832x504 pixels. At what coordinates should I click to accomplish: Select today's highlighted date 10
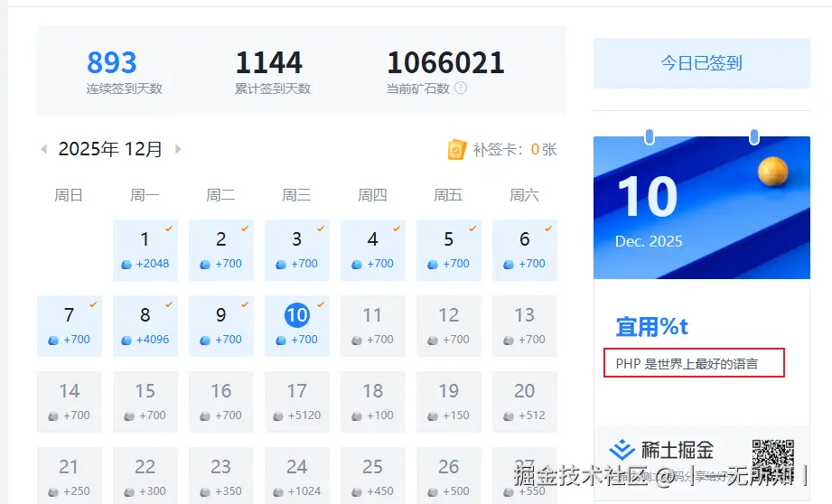pos(297,315)
